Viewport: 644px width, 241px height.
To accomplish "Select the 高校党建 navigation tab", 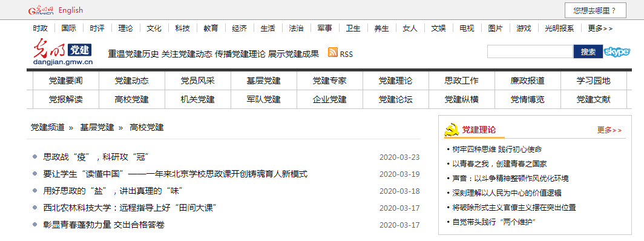I will (132, 99).
